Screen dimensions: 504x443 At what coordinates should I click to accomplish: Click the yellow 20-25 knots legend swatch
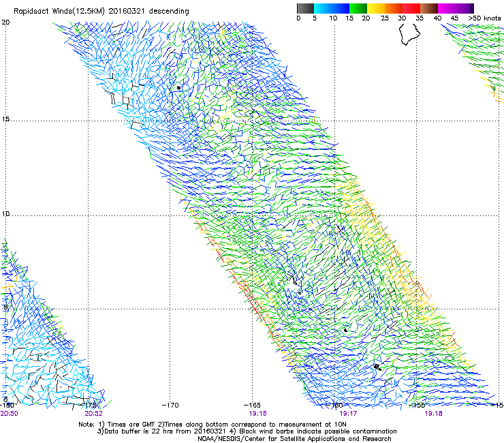click(376, 8)
